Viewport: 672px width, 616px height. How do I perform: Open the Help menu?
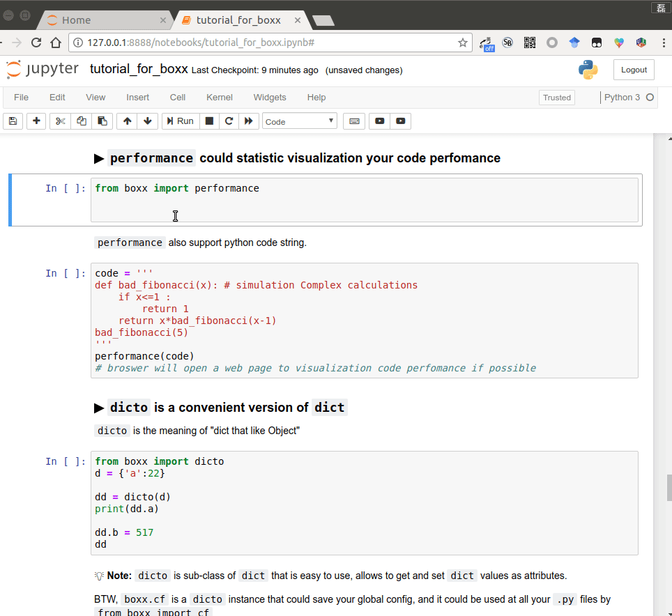tap(316, 98)
